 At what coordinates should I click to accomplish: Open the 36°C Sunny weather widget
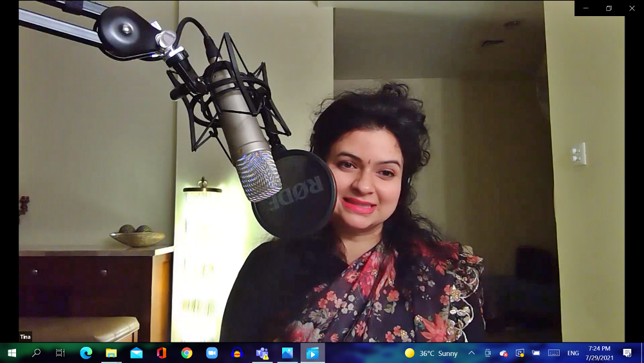click(x=431, y=353)
